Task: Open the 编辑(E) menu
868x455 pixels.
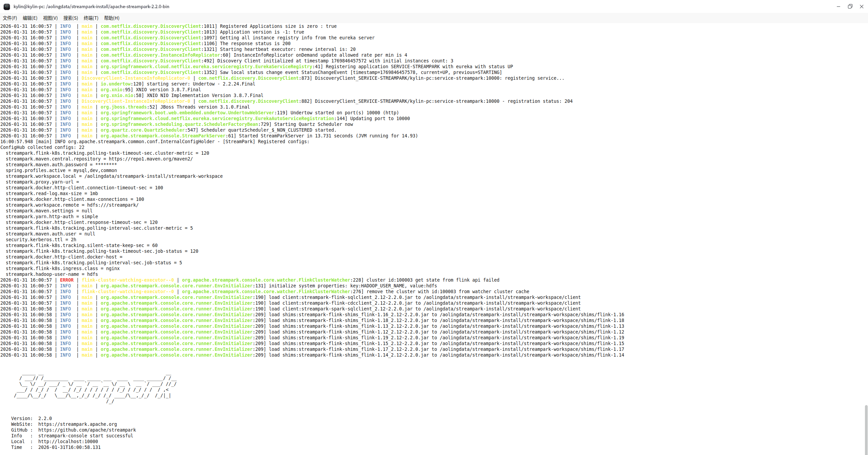Action: (30, 18)
